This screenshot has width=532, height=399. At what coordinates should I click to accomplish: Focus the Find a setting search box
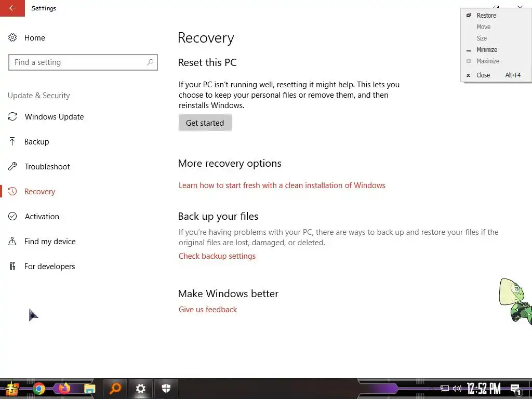83,62
